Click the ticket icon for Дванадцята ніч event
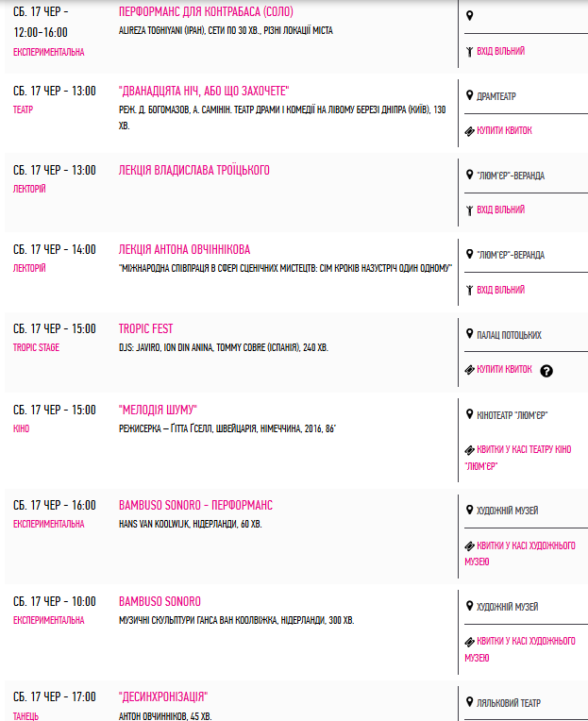The image size is (588, 721). (469, 131)
